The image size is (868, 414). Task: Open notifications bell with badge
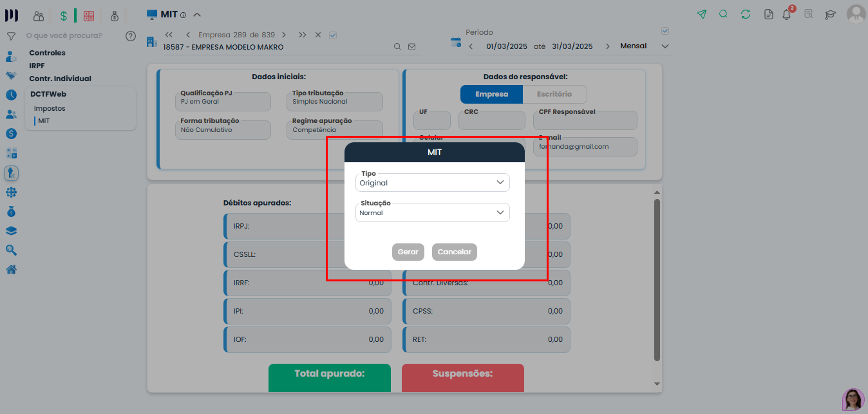(x=788, y=14)
